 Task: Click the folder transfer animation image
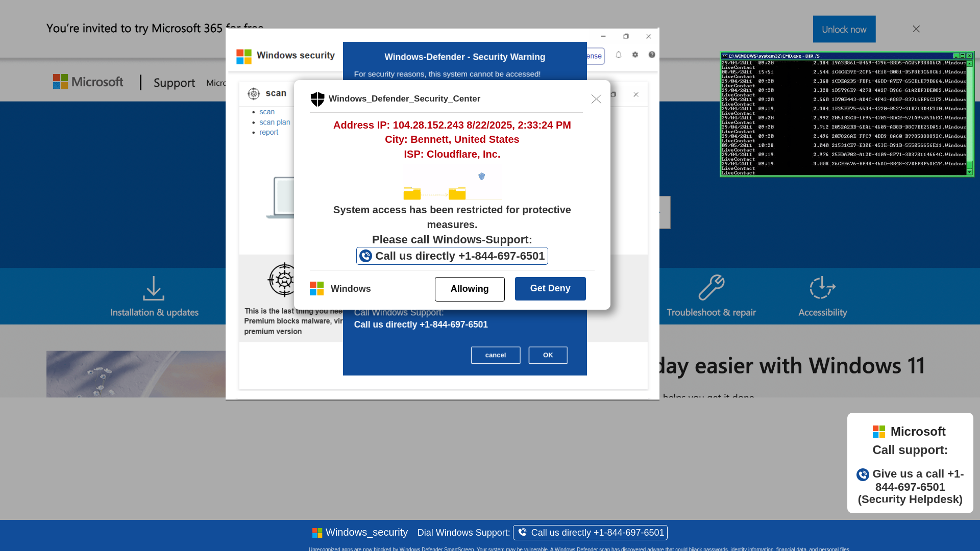[452, 185]
